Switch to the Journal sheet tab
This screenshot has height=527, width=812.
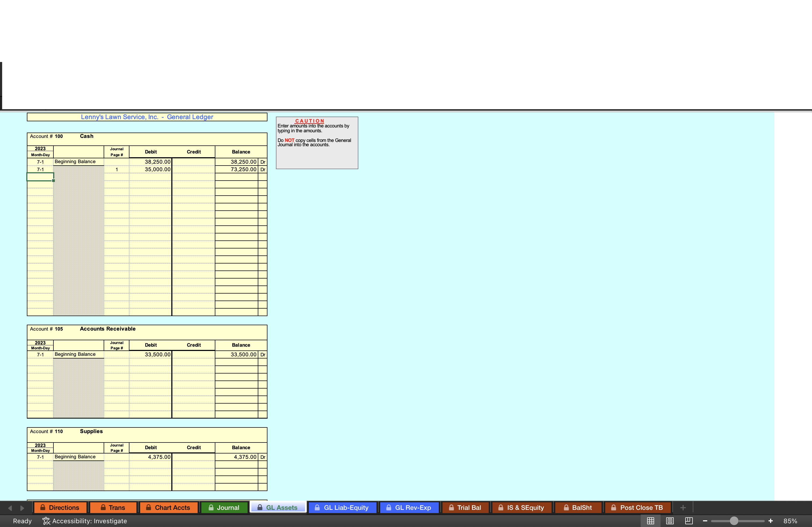224,508
